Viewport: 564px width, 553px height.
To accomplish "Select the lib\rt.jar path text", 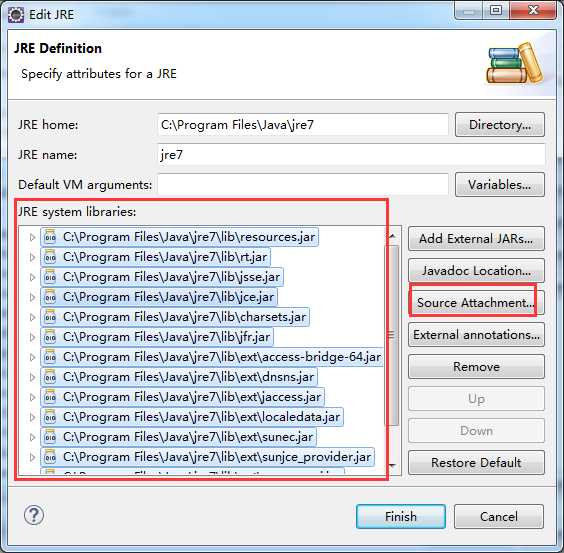I will [165, 257].
